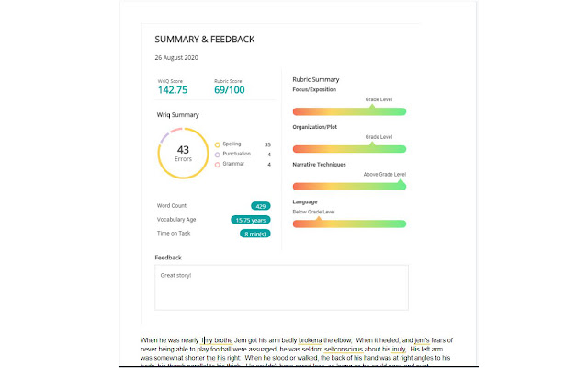Click the Grammar legend circle icon
This screenshot has height=368, width=588.
(218, 165)
